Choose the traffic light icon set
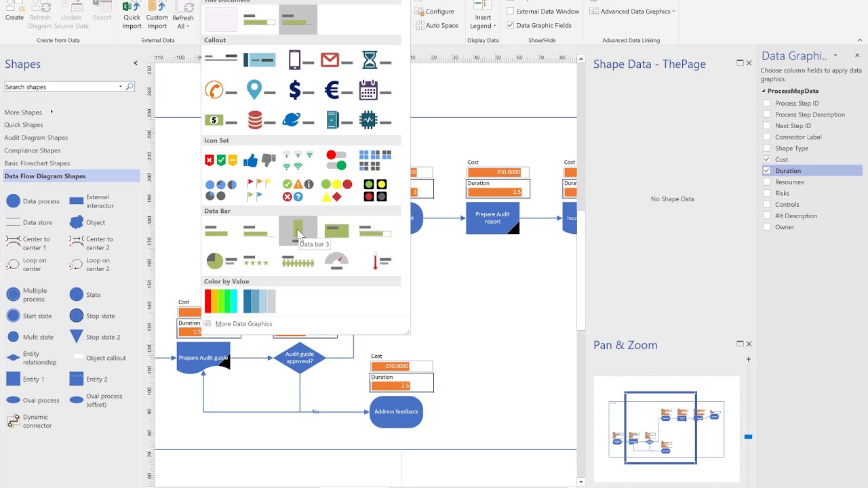Screen dimensions: 868x488 (x=376, y=190)
